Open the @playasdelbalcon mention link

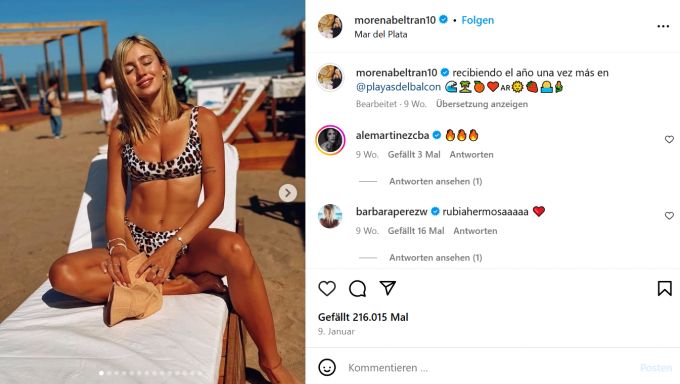398,87
